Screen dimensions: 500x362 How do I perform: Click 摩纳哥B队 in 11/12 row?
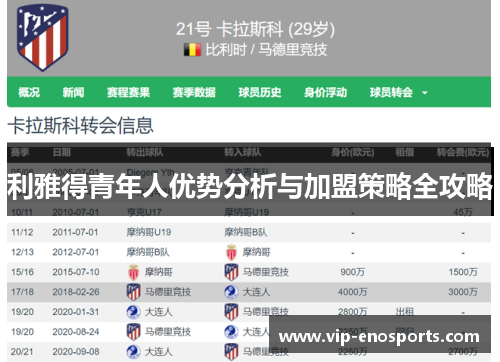(246, 232)
